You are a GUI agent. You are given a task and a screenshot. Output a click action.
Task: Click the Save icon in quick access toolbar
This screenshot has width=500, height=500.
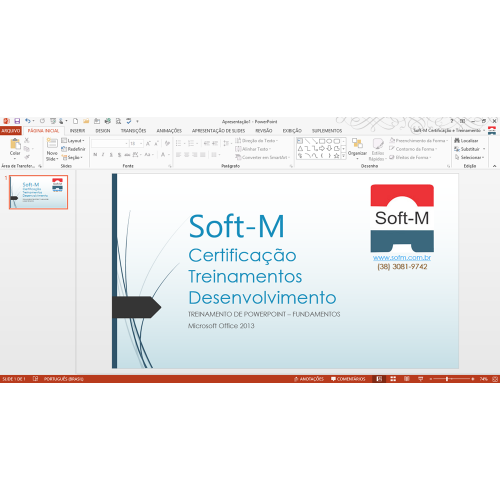point(17,121)
